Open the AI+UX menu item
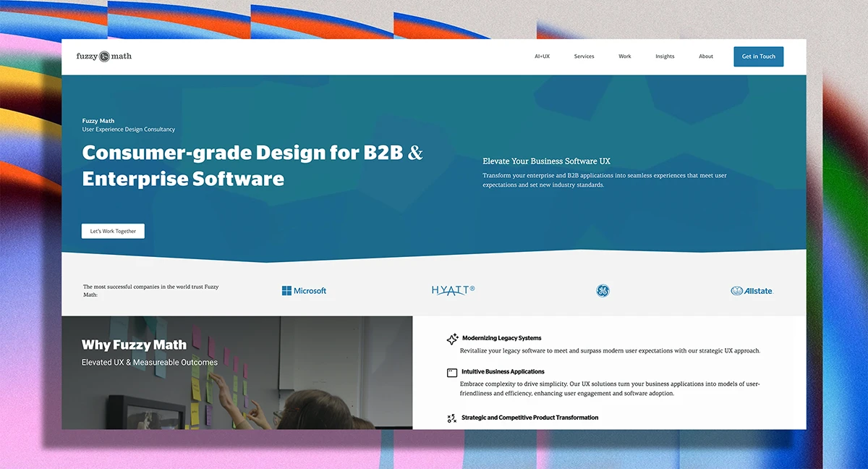This screenshot has width=868, height=469. (x=542, y=56)
